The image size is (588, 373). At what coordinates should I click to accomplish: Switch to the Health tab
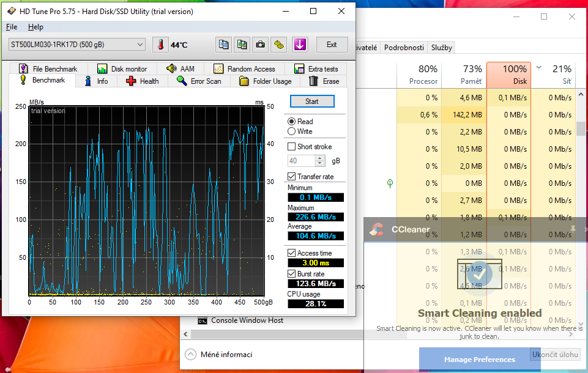[143, 81]
